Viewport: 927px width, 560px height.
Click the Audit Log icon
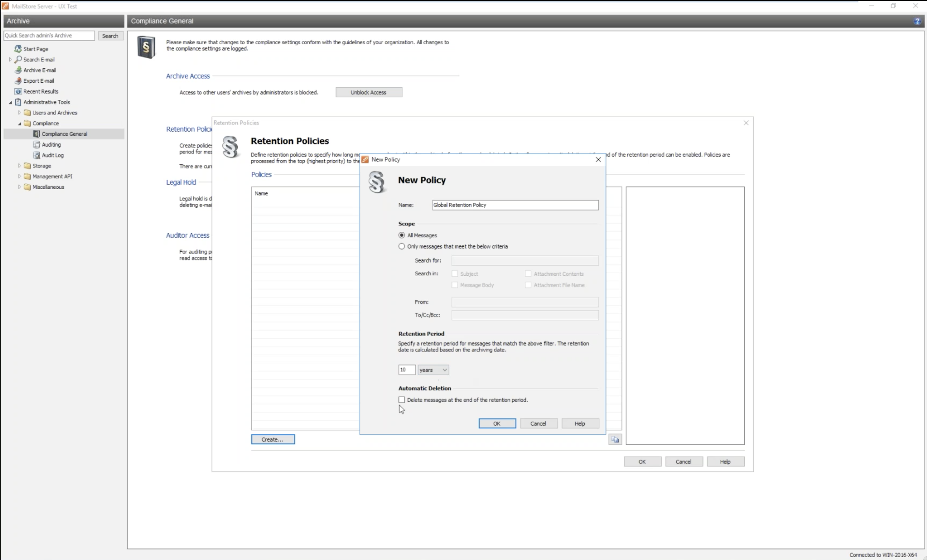click(36, 155)
